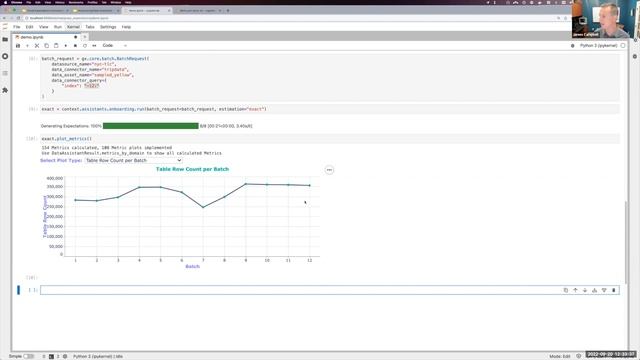This screenshot has height=360, width=640.
Task: Open table of contents sidebar icon
Action: tap(5, 73)
